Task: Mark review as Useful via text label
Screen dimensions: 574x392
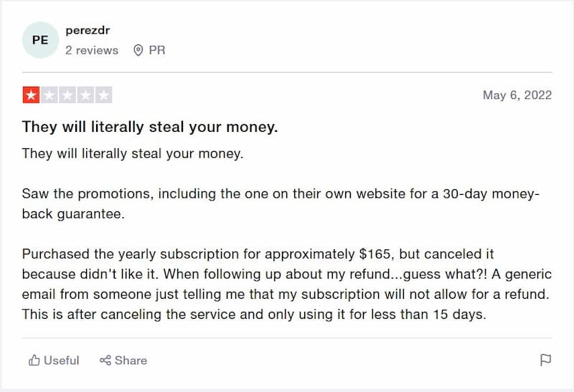Action: click(62, 360)
